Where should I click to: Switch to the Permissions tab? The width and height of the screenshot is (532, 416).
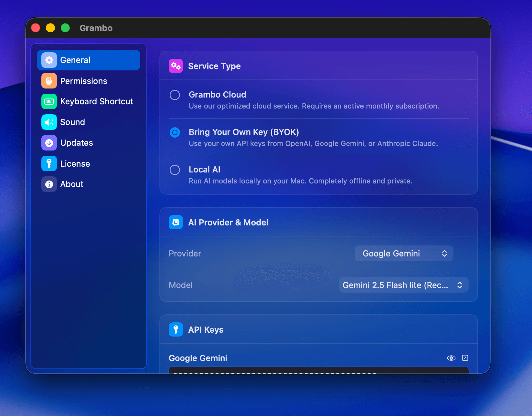[89, 81]
